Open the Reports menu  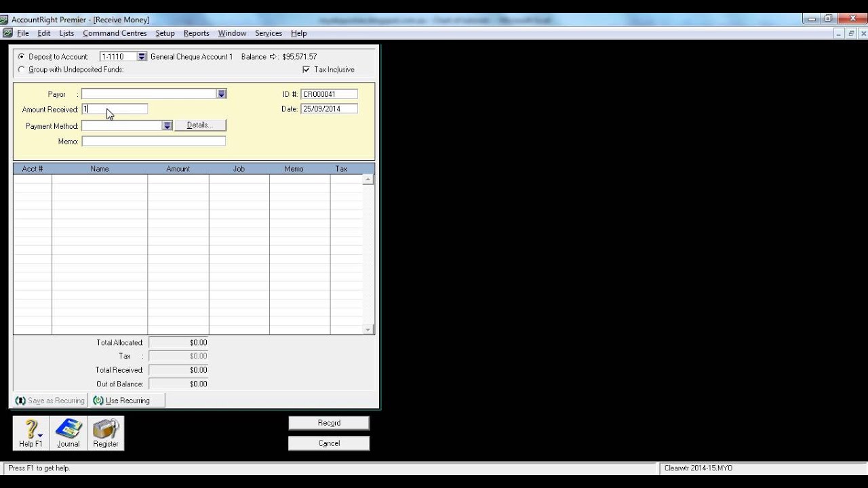197,33
